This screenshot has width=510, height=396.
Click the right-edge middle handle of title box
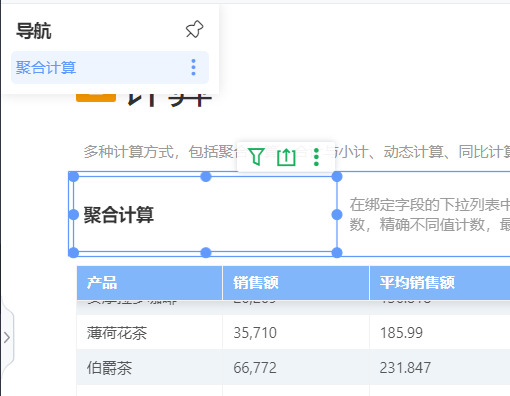(x=337, y=215)
